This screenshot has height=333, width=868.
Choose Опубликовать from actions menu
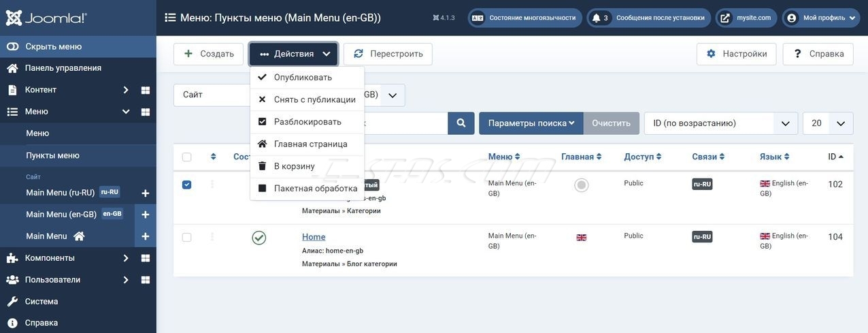coord(307,78)
